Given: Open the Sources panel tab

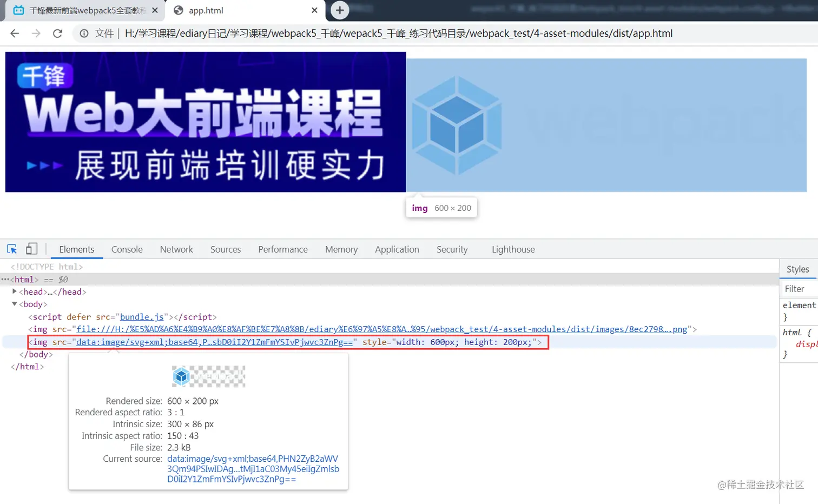Looking at the screenshot, I should 226,249.
